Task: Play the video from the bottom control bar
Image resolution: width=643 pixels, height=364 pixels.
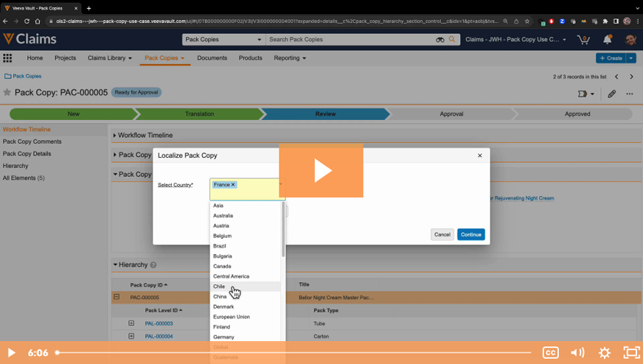Action: click(x=12, y=352)
